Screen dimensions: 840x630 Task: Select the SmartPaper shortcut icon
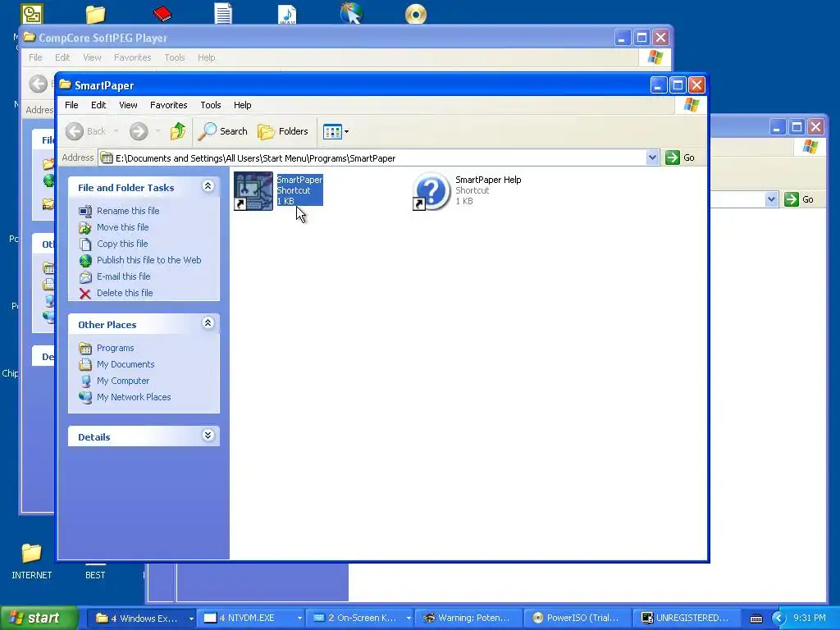point(253,191)
